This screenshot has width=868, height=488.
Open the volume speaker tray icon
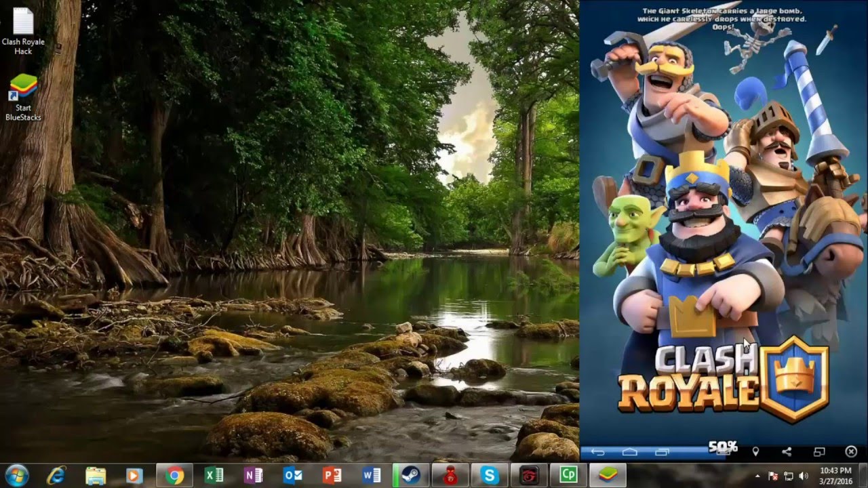[x=804, y=476]
